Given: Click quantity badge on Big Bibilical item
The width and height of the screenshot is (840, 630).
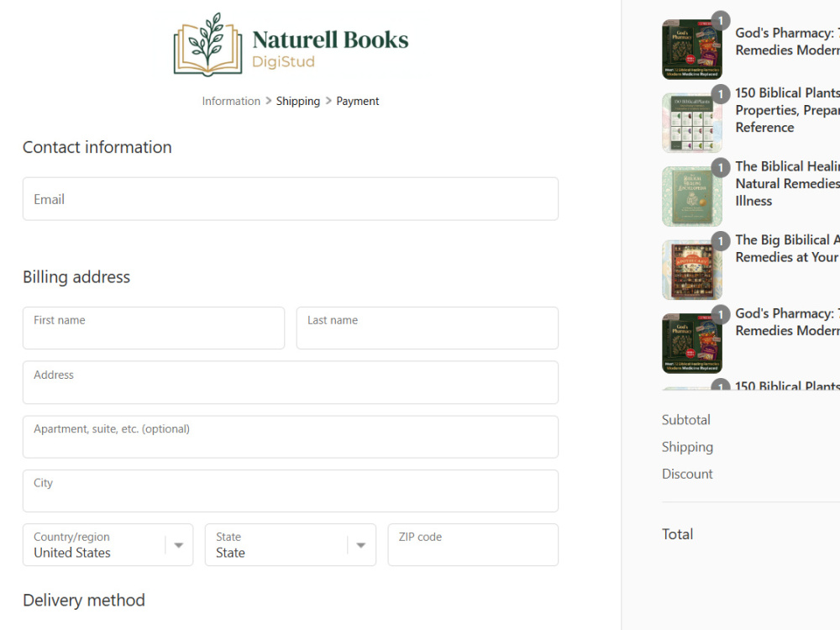Looking at the screenshot, I should click(721, 241).
